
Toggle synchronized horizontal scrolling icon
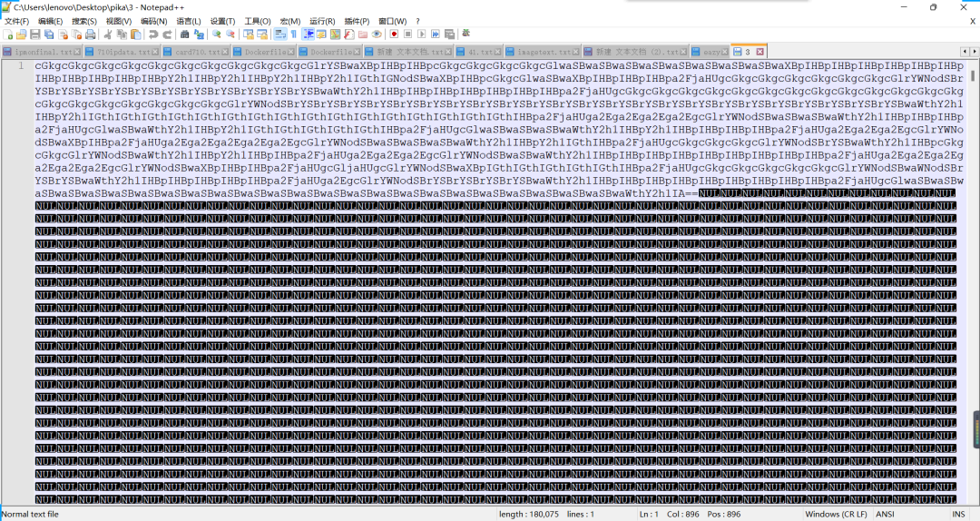coord(262,34)
